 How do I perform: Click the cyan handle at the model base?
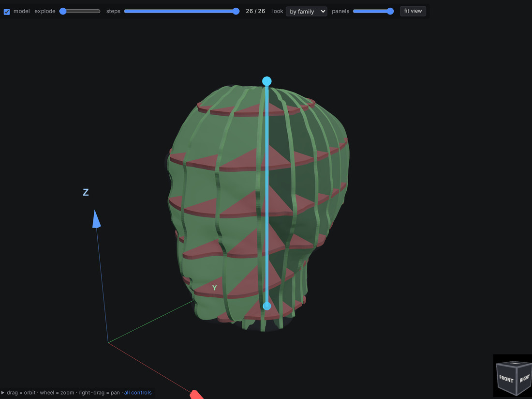coord(267,307)
